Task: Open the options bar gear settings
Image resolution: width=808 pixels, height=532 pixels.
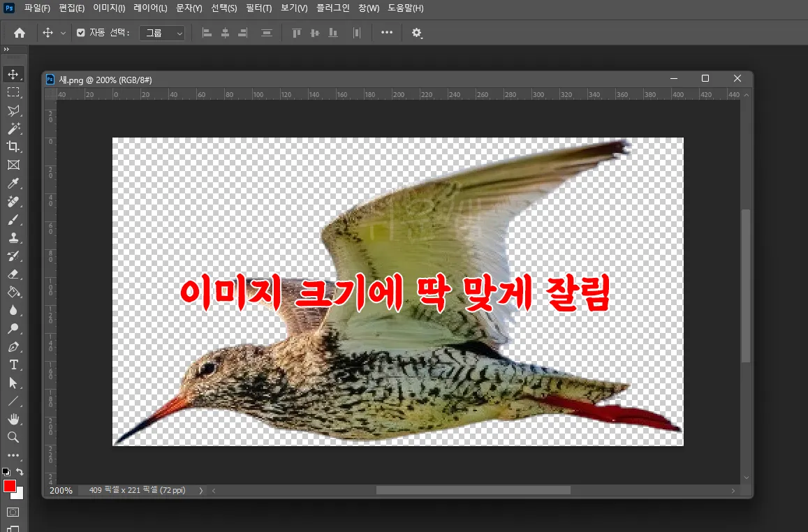Action: click(x=417, y=32)
